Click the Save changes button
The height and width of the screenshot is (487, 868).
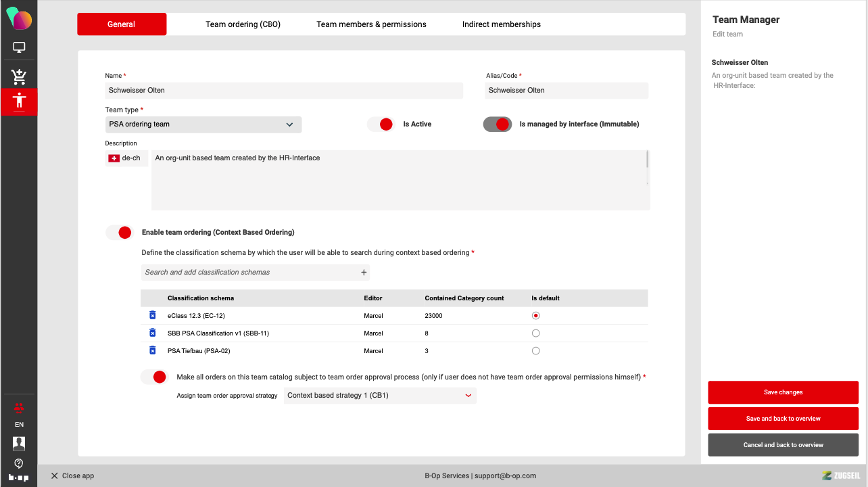coord(783,392)
